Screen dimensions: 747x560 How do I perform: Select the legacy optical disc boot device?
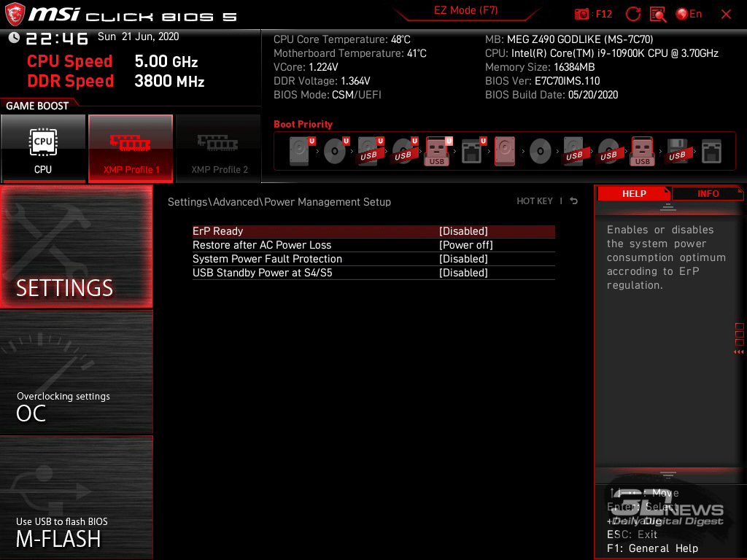click(x=541, y=152)
